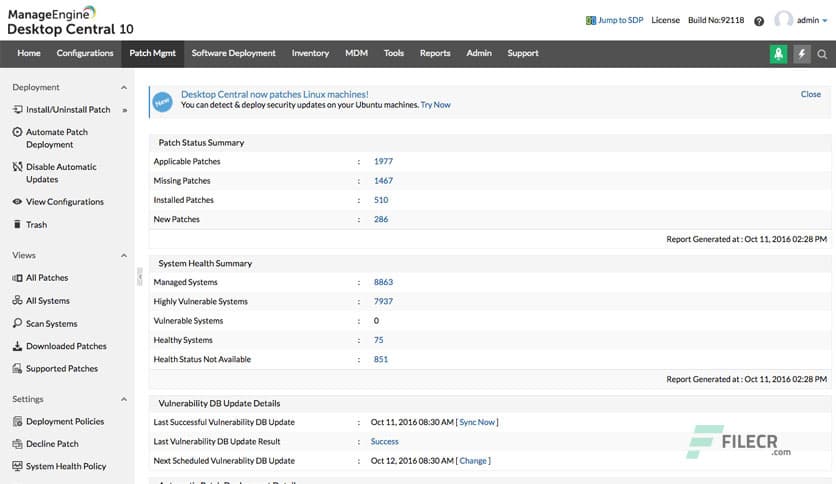Click the System Health Policy monitor icon
This screenshot has width=836, height=484.
pyautogui.click(x=17, y=466)
